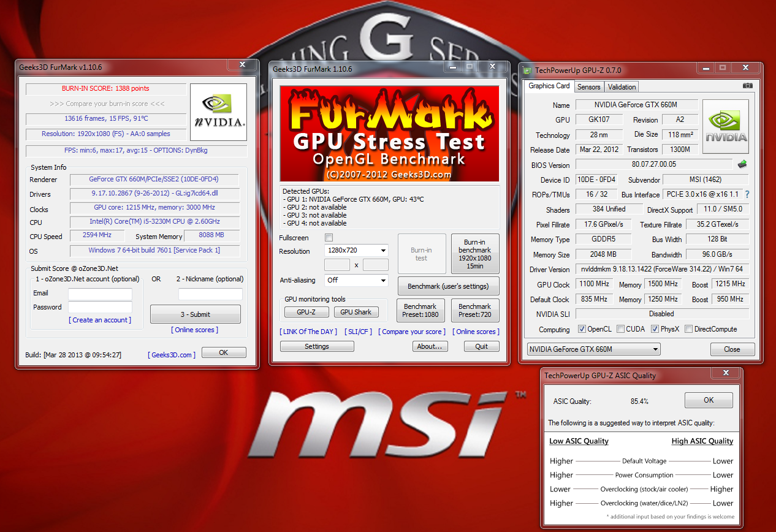Viewport: 776px width, 532px height.
Task: Switch to the Graphics Card tab
Action: (x=549, y=86)
